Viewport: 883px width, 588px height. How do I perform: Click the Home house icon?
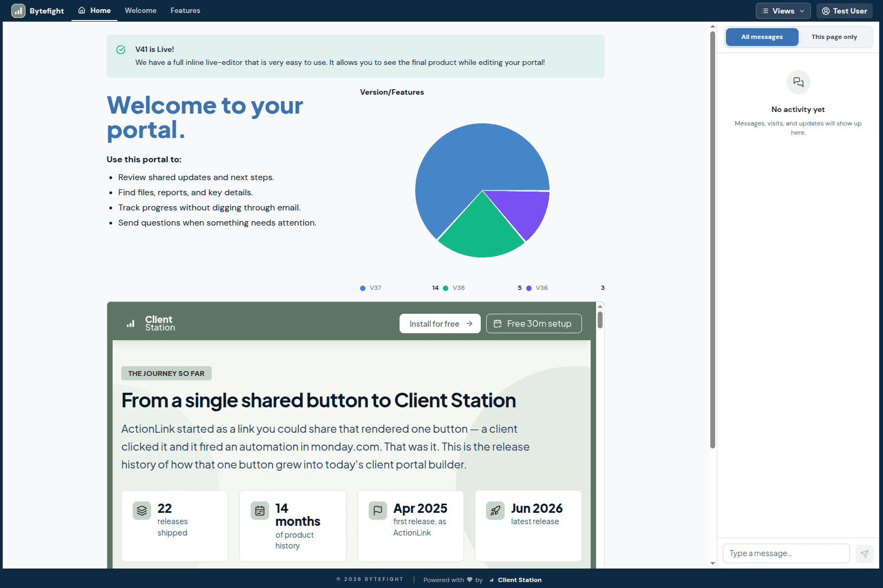click(x=82, y=10)
